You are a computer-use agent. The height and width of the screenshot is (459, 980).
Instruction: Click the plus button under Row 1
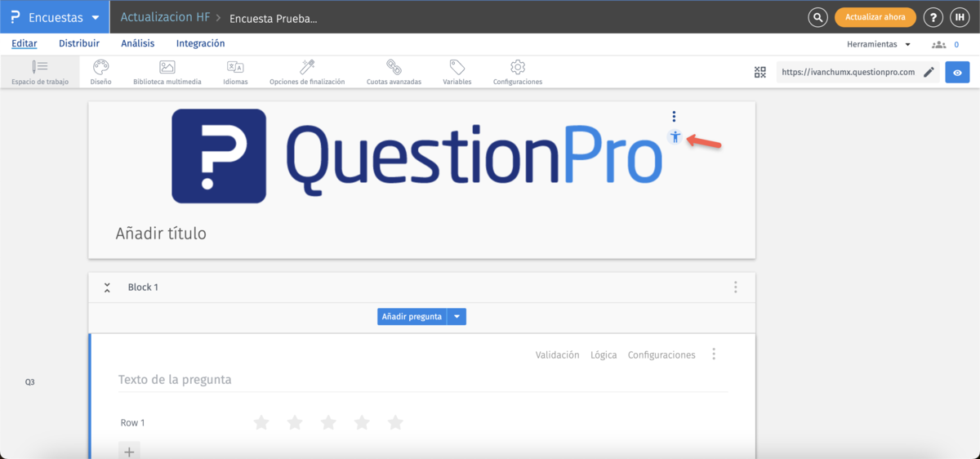pos(129,452)
